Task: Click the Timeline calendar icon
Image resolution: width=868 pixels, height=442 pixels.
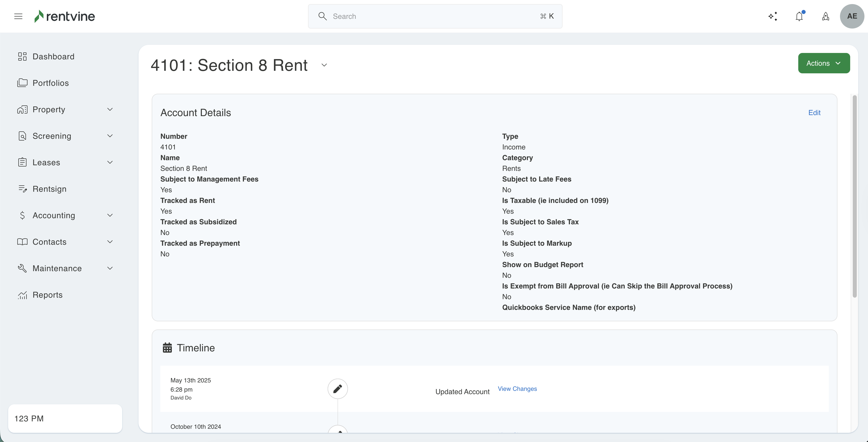Action: point(167,348)
